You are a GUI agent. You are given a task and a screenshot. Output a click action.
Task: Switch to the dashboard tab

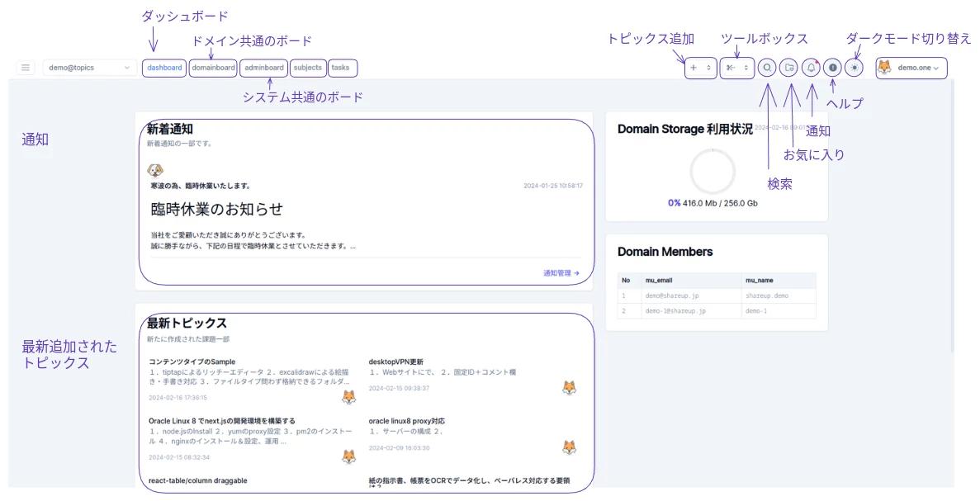(x=164, y=68)
